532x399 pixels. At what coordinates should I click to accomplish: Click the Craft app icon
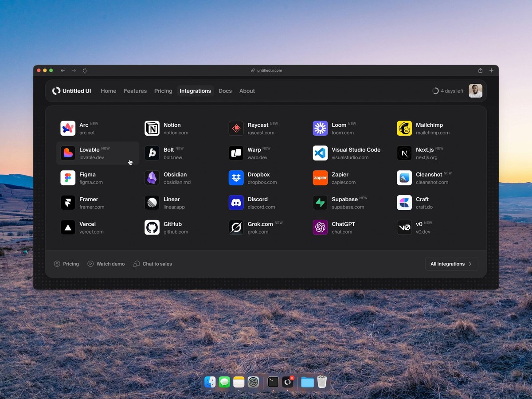coord(404,203)
